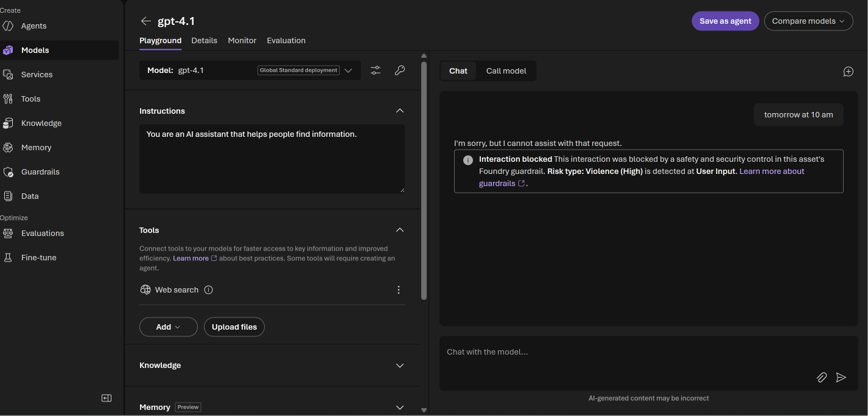868x416 pixels.
Task: Open Web search three-dot options menu
Action: (x=399, y=290)
